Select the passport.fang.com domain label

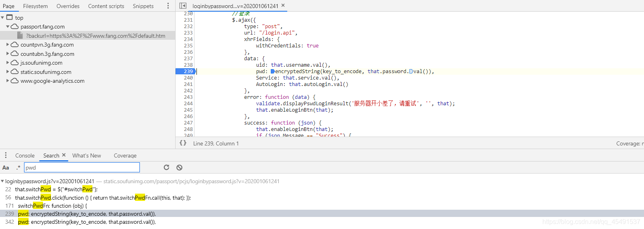[43, 27]
